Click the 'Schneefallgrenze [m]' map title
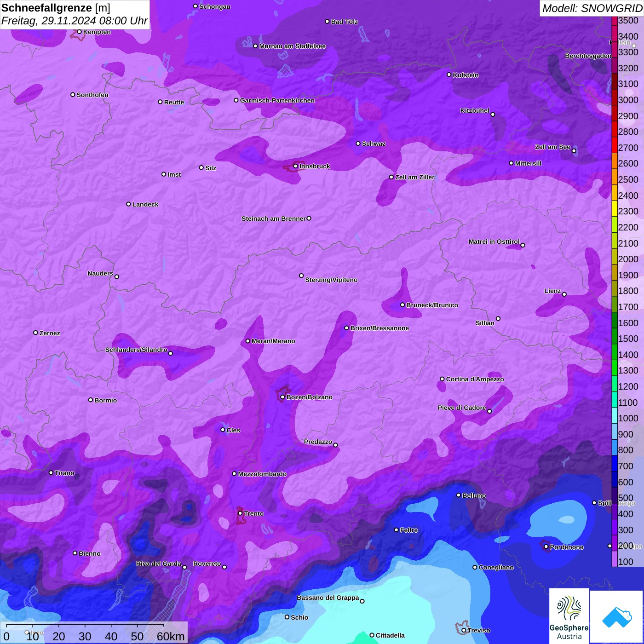The image size is (644, 644). [x=56, y=8]
